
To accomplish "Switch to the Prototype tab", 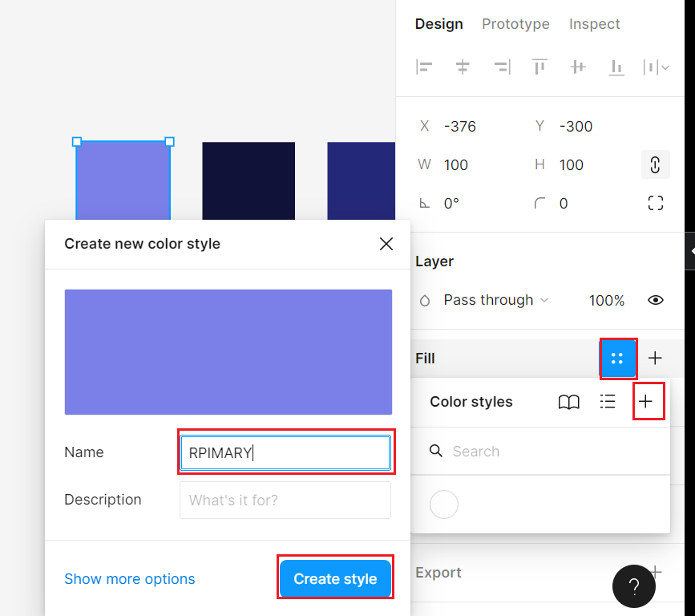I will 515,24.
